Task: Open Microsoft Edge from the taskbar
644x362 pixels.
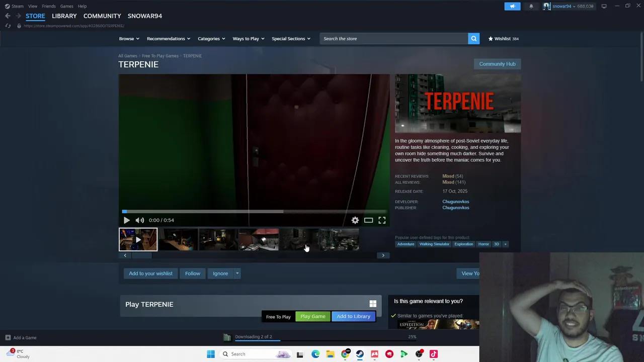Action: (315, 354)
